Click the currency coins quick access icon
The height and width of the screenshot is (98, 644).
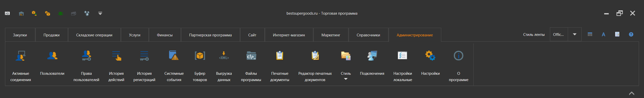coord(87,13)
